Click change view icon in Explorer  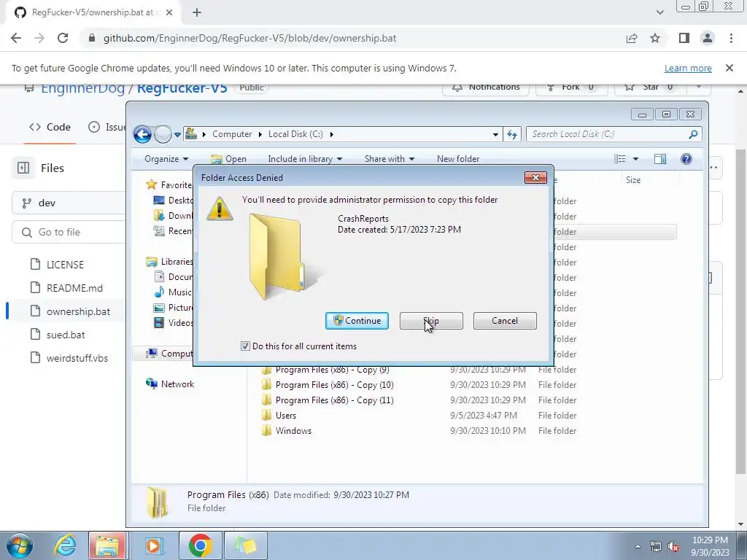(x=620, y=159)
